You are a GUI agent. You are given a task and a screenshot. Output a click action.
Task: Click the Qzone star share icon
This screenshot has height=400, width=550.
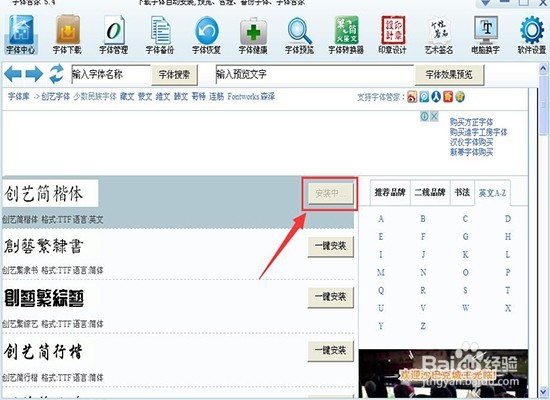(x=460, y=96)
